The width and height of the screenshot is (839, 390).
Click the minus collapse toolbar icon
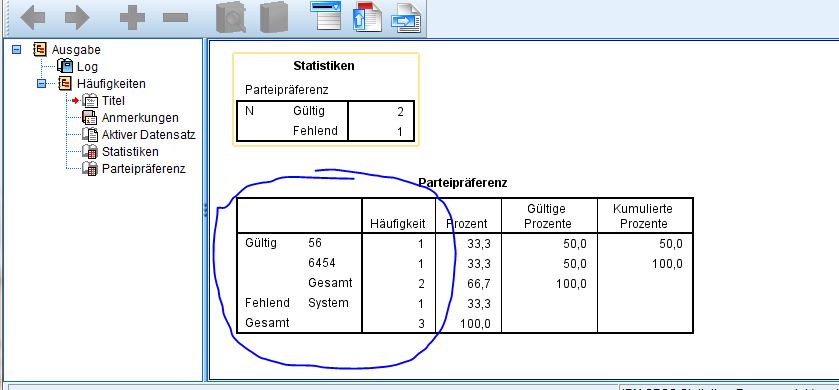coord(176,18)
